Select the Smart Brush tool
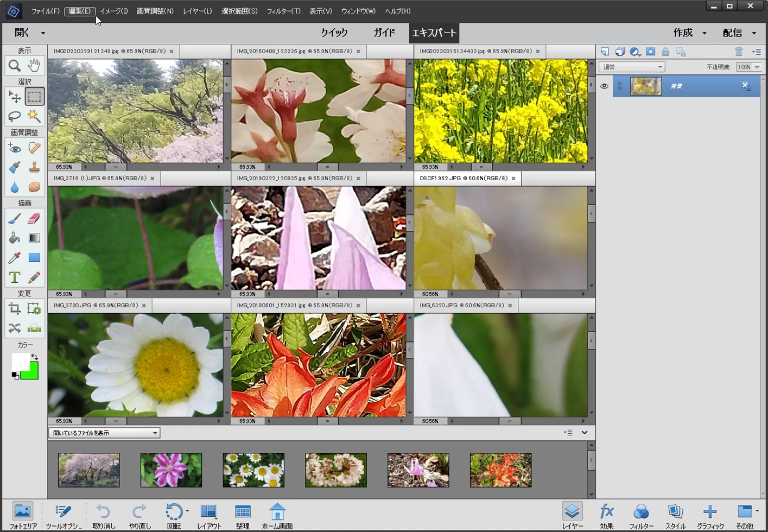 [15, 167]
